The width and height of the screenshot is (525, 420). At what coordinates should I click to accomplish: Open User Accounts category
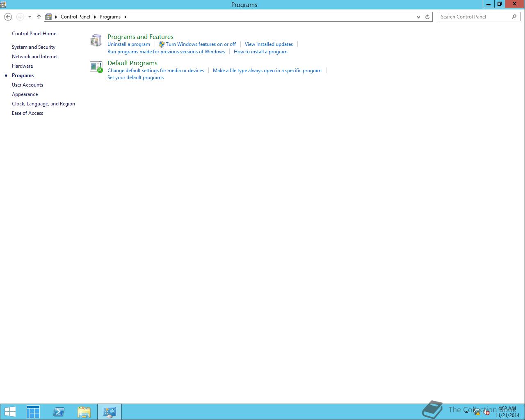27,85
